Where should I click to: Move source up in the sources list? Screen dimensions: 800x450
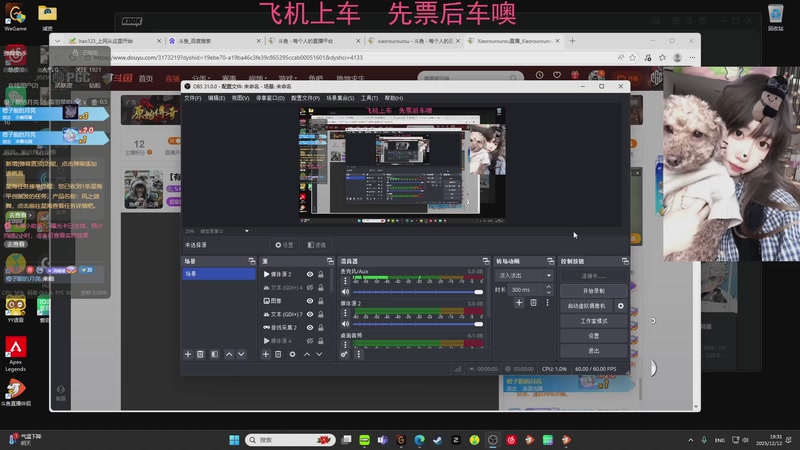[x=307, y=354]
